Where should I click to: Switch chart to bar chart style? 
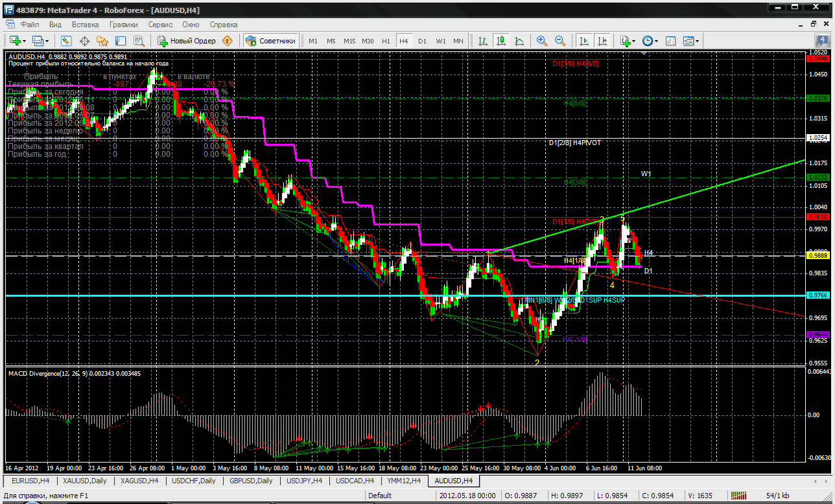pos(483,41)
